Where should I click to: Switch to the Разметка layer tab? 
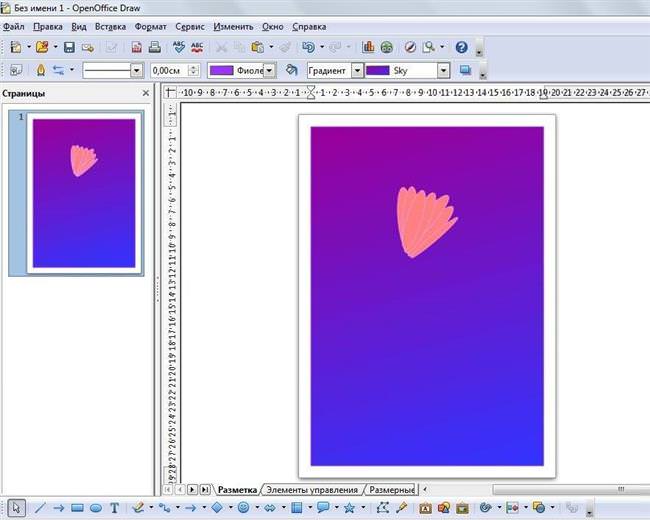(x=237, y=490)
